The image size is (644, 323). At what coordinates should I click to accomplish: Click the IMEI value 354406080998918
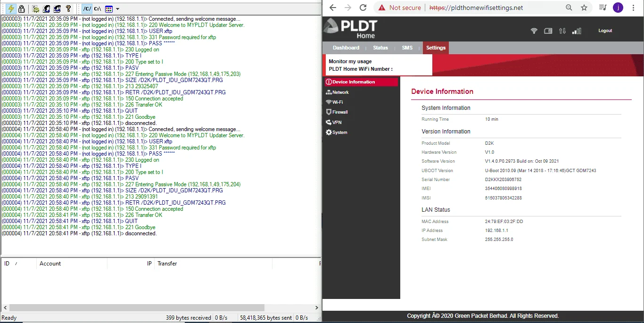pos(504,189)
